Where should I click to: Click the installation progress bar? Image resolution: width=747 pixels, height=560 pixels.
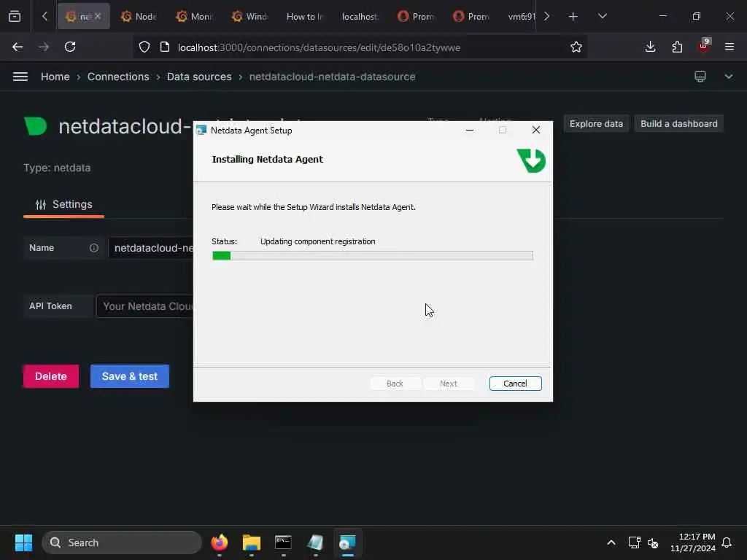373,256
